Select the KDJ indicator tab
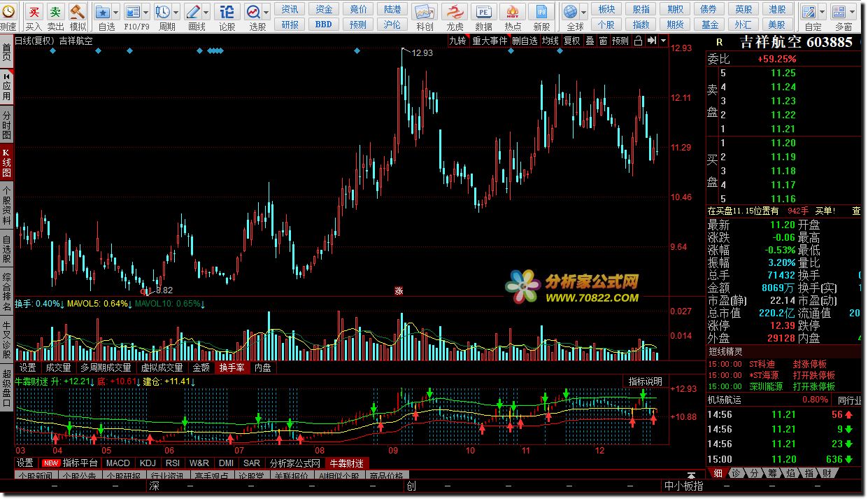Viewport: 868px width, 499px height. pyautogui.click(x=148, y=463)
